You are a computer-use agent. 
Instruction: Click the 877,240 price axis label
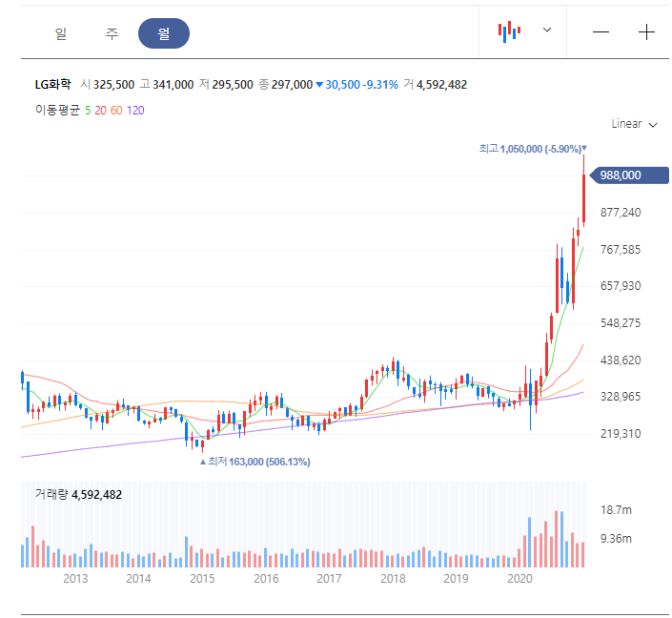pyautogui.click(x=621, y=213)
